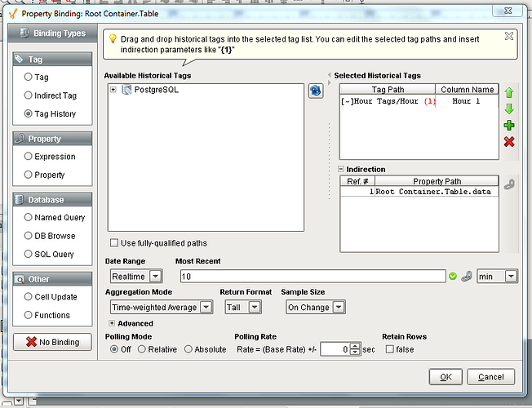Click the Tag Path column header

[x=388, y=89]
